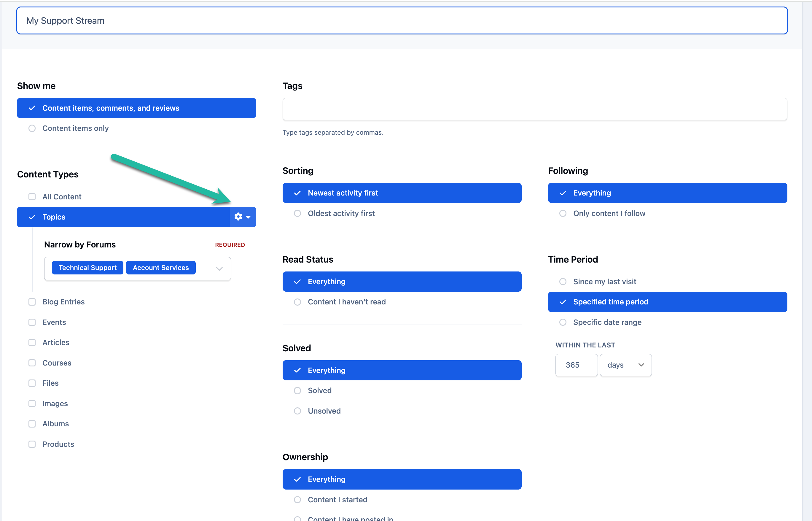This screenshot has height=521, width=812.
Task: Select Content items, comments, and reviews option
Action: [x=136, y=108]
